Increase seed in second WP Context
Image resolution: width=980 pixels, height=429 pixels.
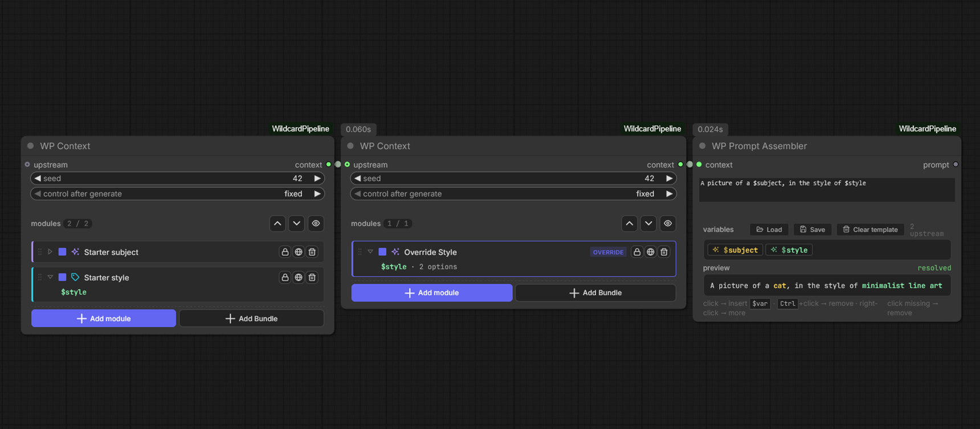[x=669, y=178]
